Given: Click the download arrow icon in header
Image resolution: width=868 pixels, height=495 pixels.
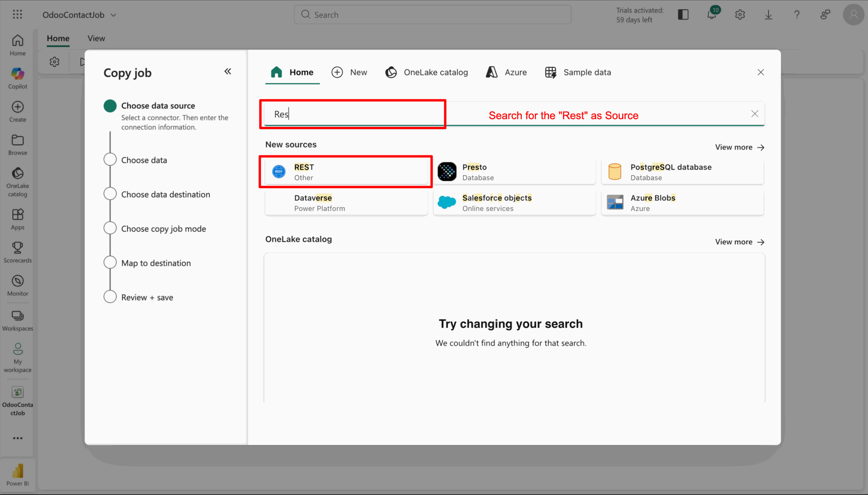Looking at the screenshot, I should (768, 14).
